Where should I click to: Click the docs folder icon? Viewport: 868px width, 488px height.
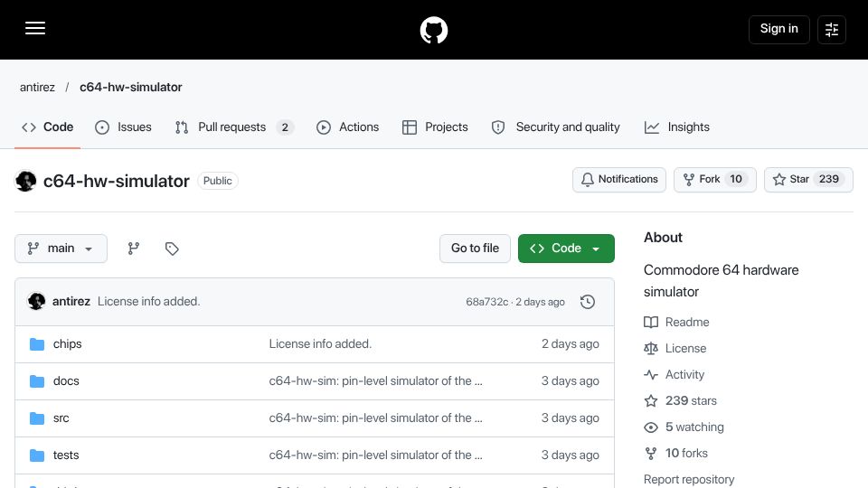click(37, 381)
